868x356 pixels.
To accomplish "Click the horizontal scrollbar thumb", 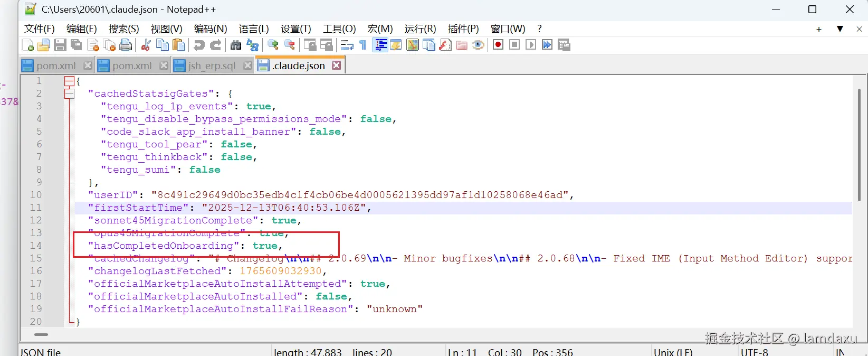I will (x=41, y=334).
